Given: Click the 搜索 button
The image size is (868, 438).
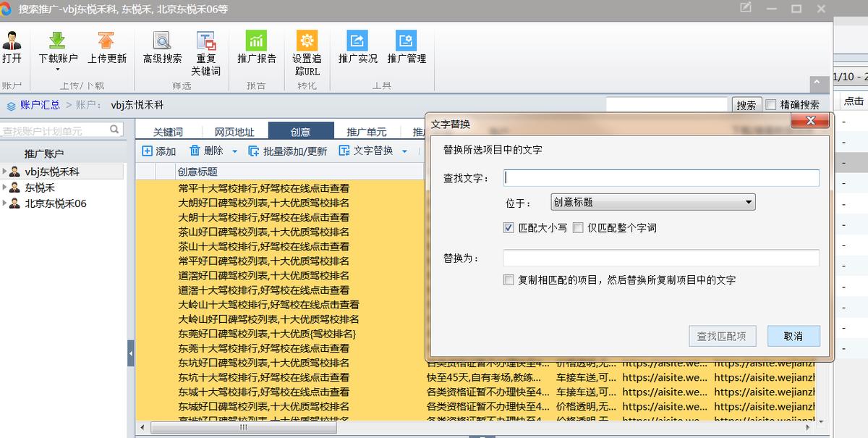Looking at the screenshot, I should [x=746, y=104].
